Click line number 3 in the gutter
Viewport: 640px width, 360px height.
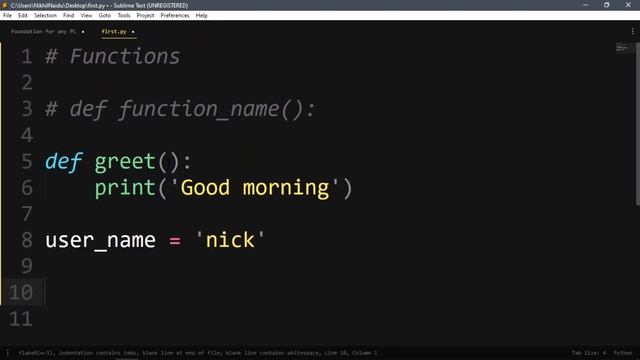[27, 109]
